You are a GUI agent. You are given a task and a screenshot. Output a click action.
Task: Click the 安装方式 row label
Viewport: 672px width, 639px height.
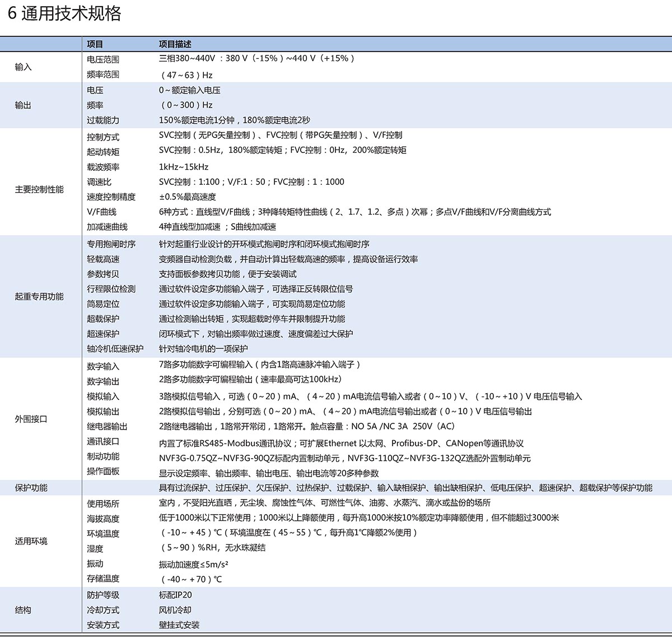coord(103,625)
